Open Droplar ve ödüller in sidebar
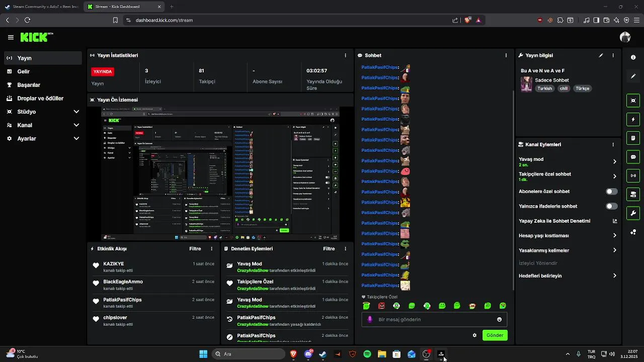Screen dimensions: 644x362 (x=43, y=99)
